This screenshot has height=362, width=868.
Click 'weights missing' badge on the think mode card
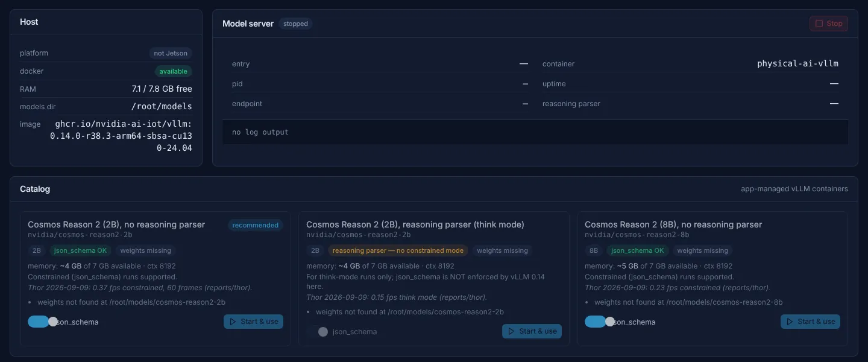pos(503,250)
